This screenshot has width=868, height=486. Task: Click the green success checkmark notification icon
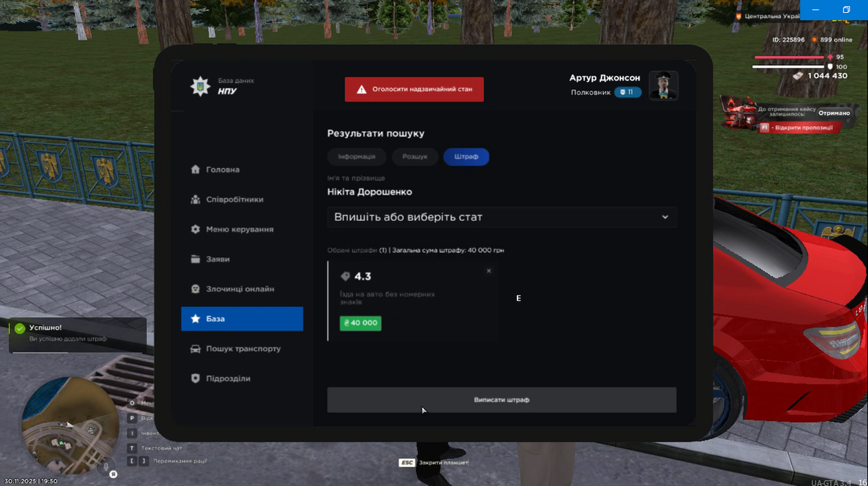coord(20,328)
